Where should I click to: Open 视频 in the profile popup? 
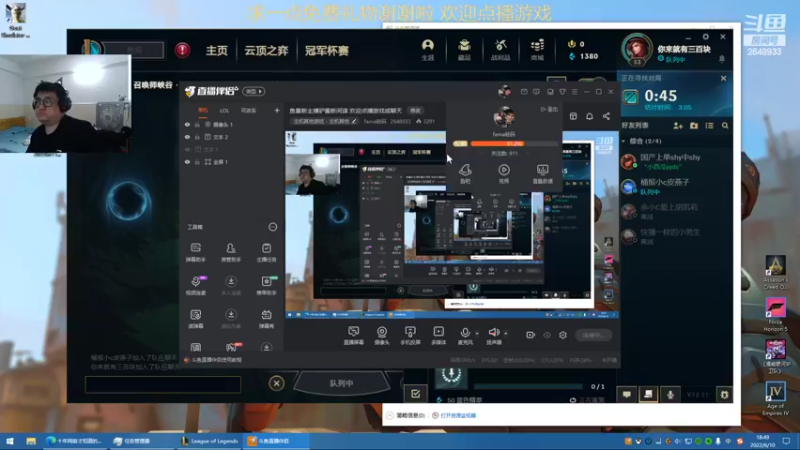[504, 173]
